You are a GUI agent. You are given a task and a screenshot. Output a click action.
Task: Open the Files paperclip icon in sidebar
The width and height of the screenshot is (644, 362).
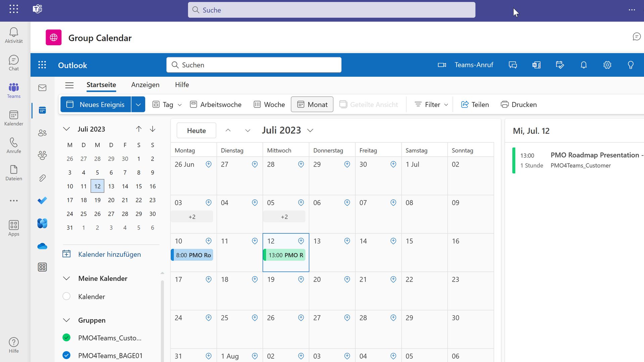coord(42,178)
